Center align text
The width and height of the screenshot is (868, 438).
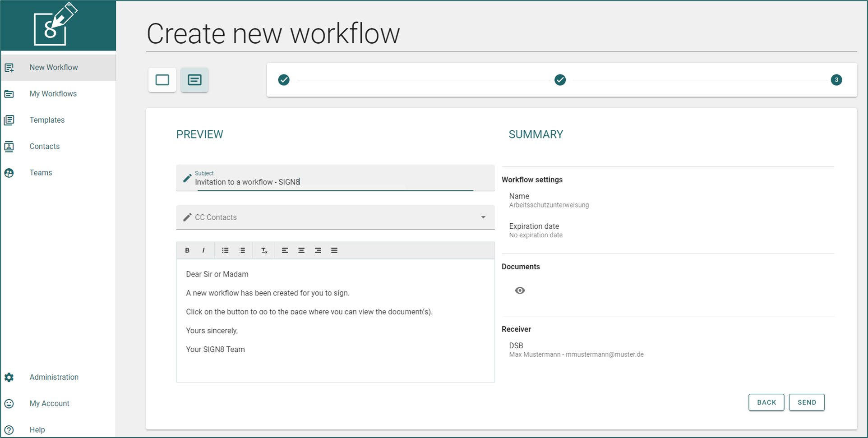pyautogui.click(x=301, y=250)
